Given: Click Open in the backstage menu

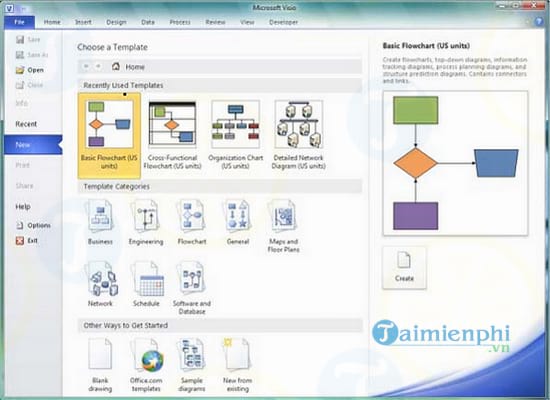Looking at the screenshot, I should pos(30,70).
